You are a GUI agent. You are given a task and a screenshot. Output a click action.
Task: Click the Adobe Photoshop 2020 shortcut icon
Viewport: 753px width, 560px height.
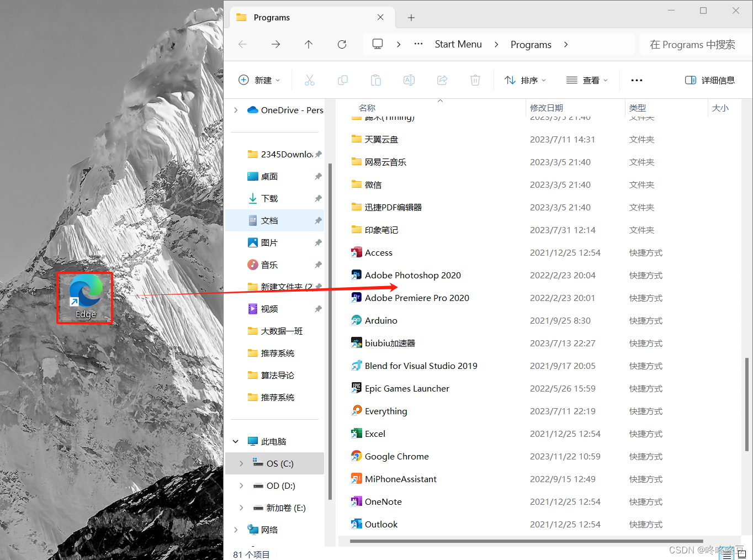[x=357, y=275]
